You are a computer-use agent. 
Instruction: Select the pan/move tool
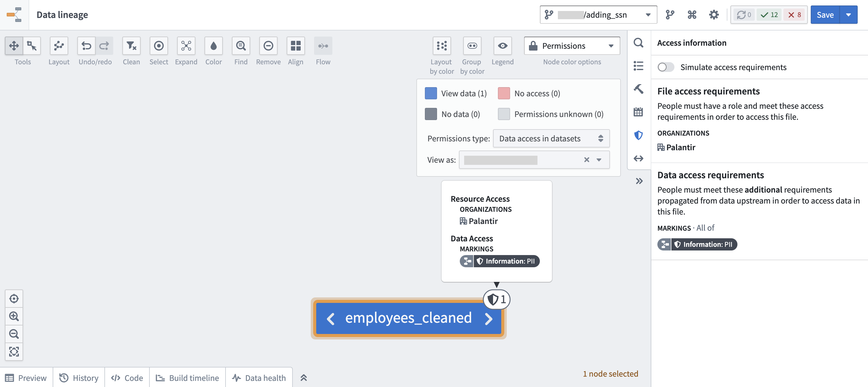click(14, 45)
